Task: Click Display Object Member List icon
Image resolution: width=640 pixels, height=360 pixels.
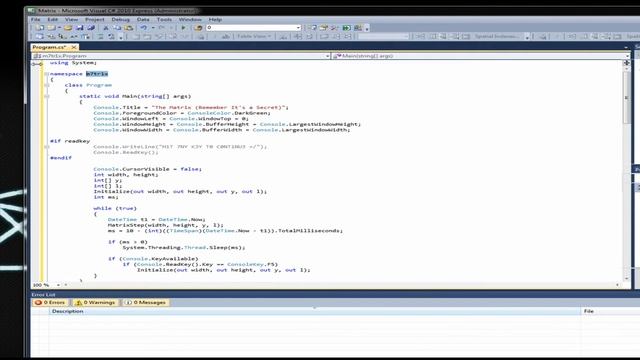Action: click(40, 37)
